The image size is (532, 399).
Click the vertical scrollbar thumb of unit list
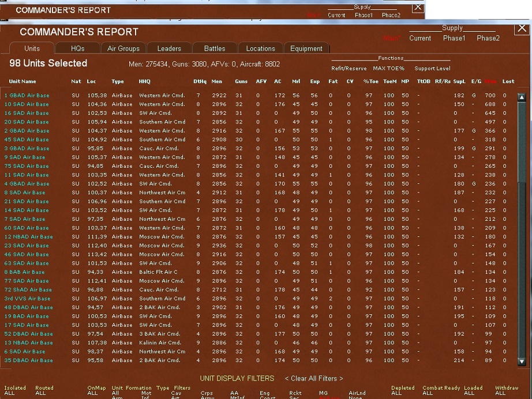(522, 142)
